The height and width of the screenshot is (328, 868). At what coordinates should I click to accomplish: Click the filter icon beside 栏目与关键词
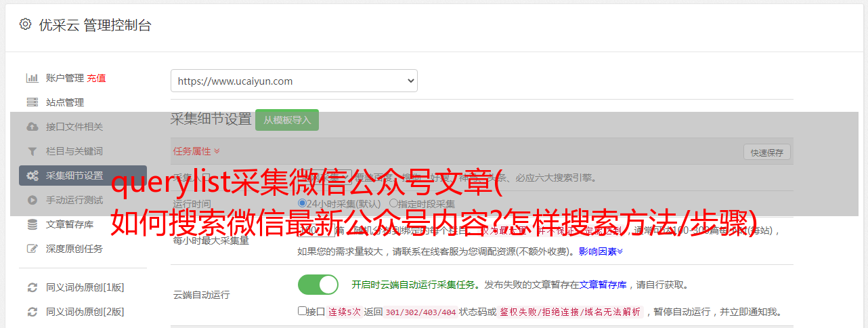point(32,151)
